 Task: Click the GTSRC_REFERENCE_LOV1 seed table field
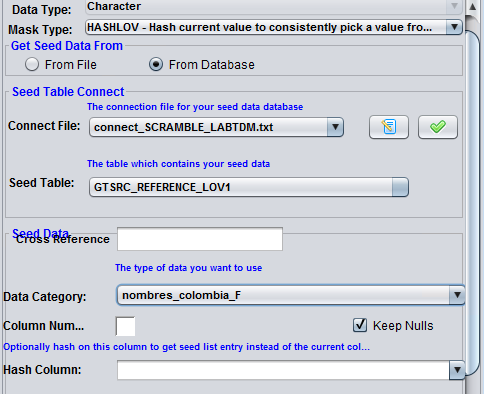pyautogui.click(x=241, y=187)
